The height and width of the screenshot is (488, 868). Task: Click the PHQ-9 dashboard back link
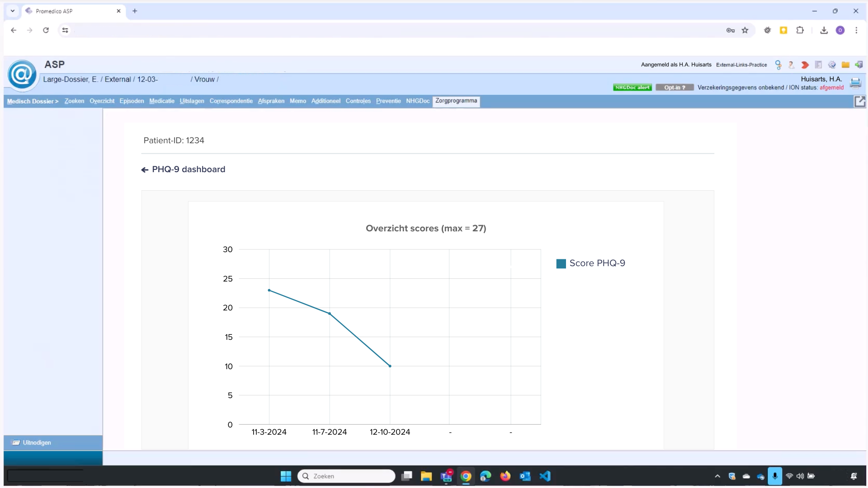[183, 169]
